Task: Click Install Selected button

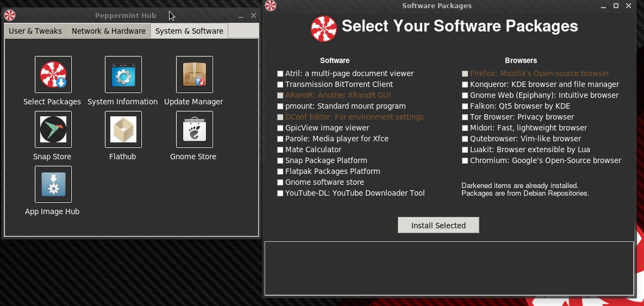Action: 438,225
